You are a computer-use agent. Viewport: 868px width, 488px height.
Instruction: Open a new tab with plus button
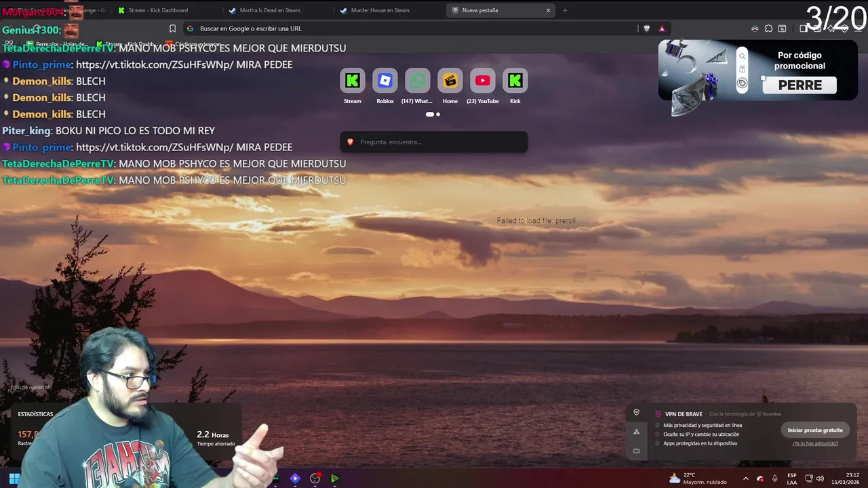coord(565,10)
